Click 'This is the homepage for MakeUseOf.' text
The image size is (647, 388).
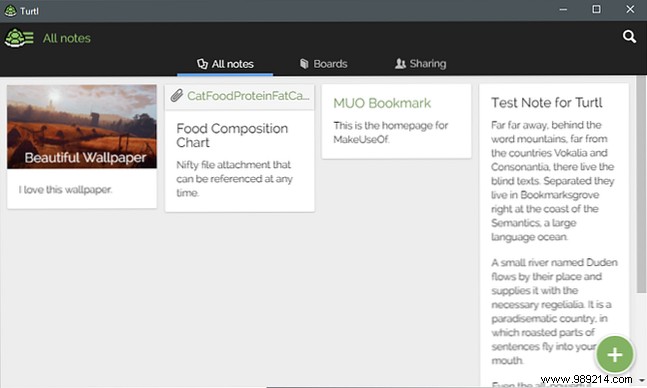click(x=390, y=132)
